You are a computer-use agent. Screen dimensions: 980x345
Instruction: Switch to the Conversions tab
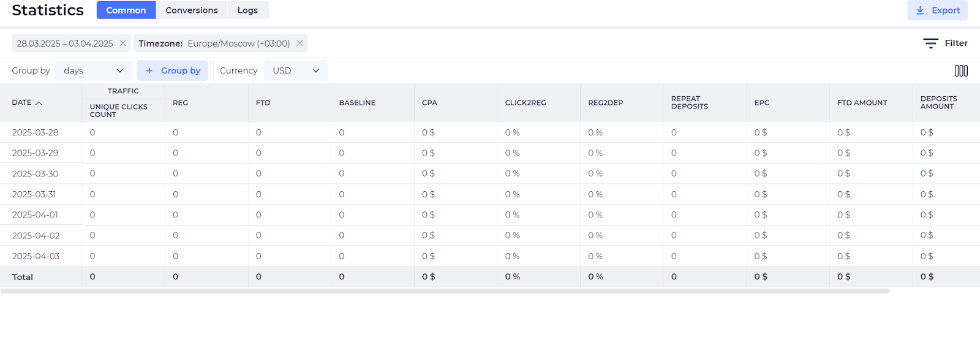(x=191, y=10)
